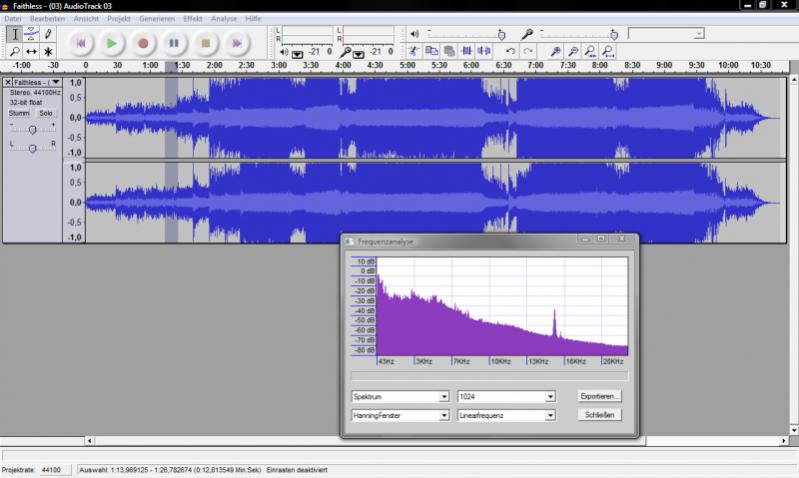This screenshot has width=799, height=478.
Task: Click the Skip to Start button
Action: 81,43
